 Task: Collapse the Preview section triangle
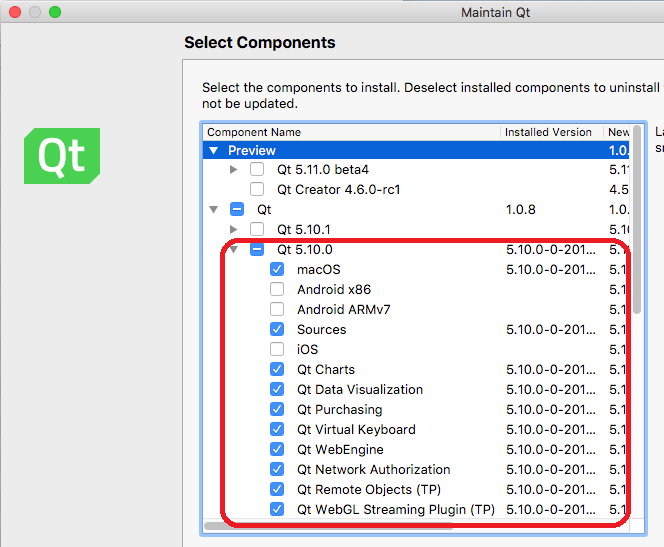tap(213, 150)
